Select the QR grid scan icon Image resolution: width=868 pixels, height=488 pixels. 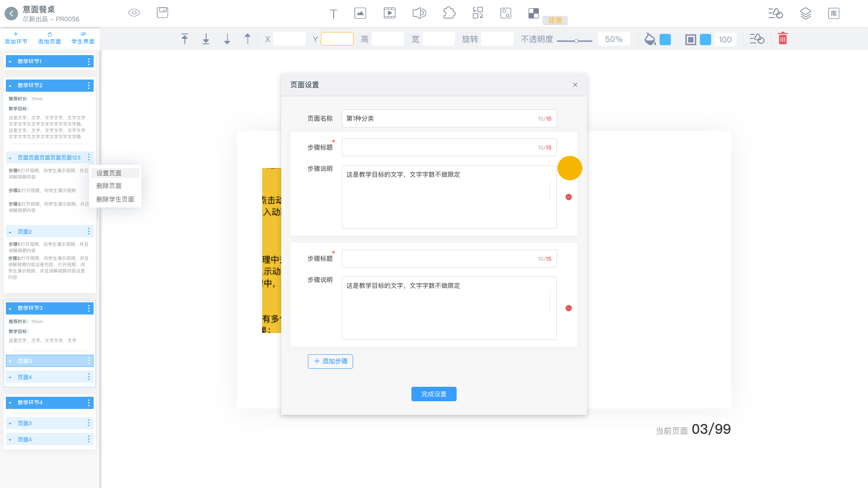pyautogui.click(x=478, y=13)
